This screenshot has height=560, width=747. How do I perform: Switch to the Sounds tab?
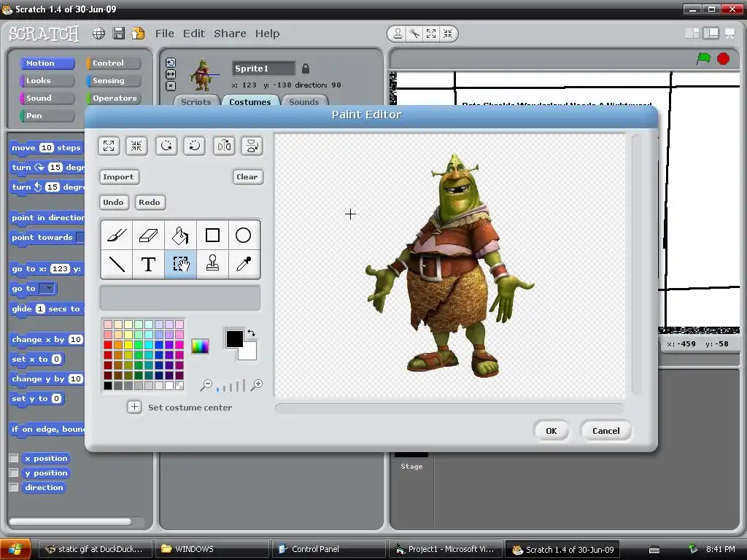pyautogui.click(x=304, y=101)
